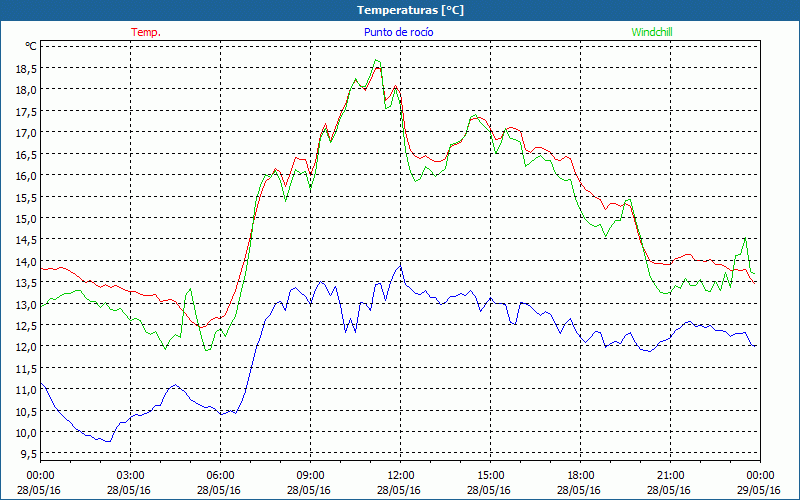Click the 21:00 time axis label

(x=670, y=475)
